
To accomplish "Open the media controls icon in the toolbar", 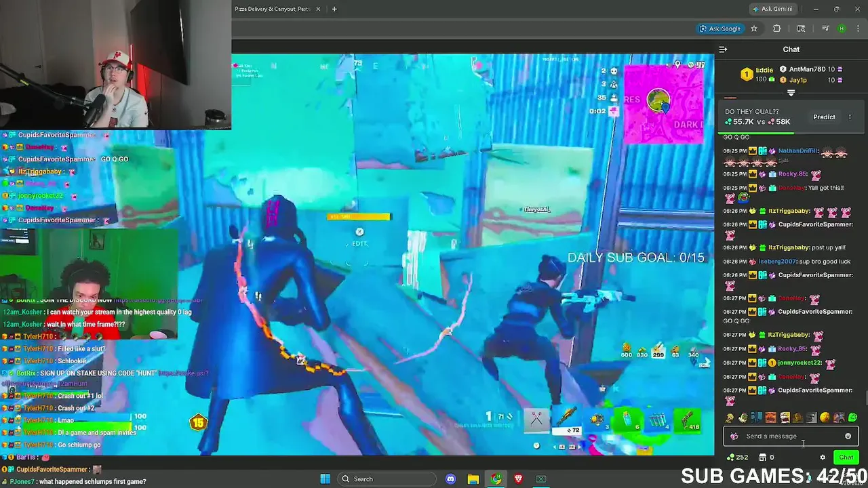I will click(825, 28).
